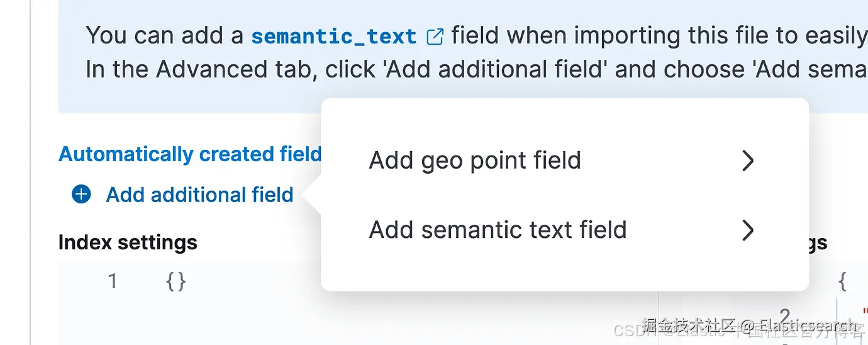Viewport: 868px width, 345px height.
Task: Choose the Add semantic text field menu item
Action: tap(498, 230)
